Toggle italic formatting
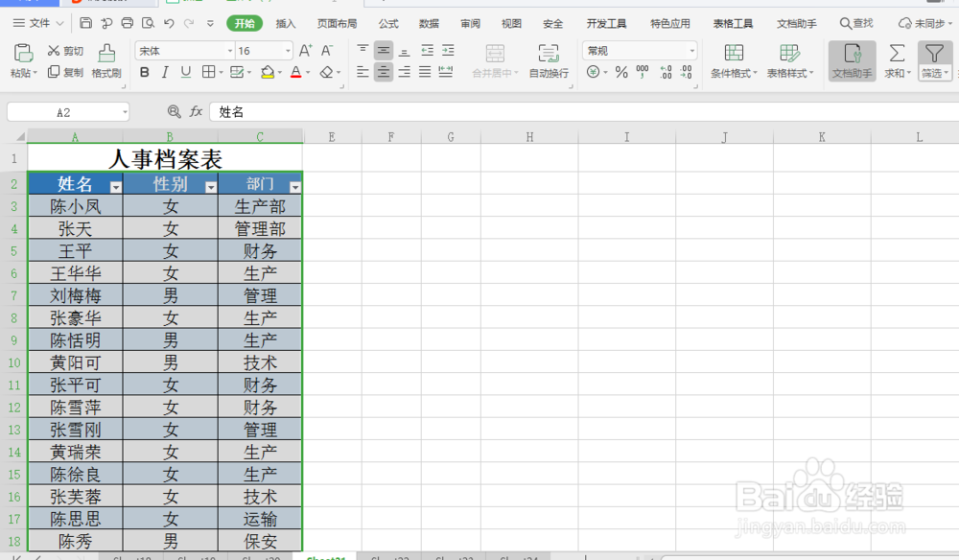Image resolution: width=959 pixels, height=560 pixels. pyautogui.click(x=164, y=72)
